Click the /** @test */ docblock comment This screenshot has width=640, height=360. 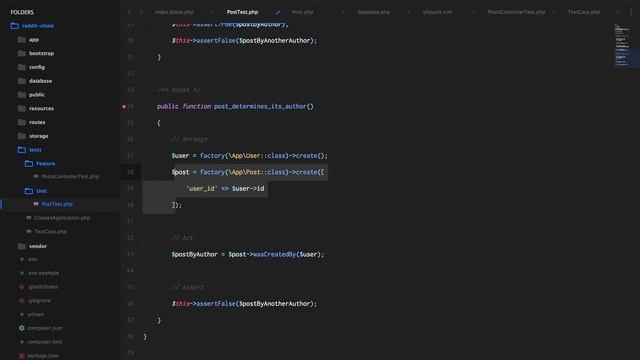pos(179,90)
